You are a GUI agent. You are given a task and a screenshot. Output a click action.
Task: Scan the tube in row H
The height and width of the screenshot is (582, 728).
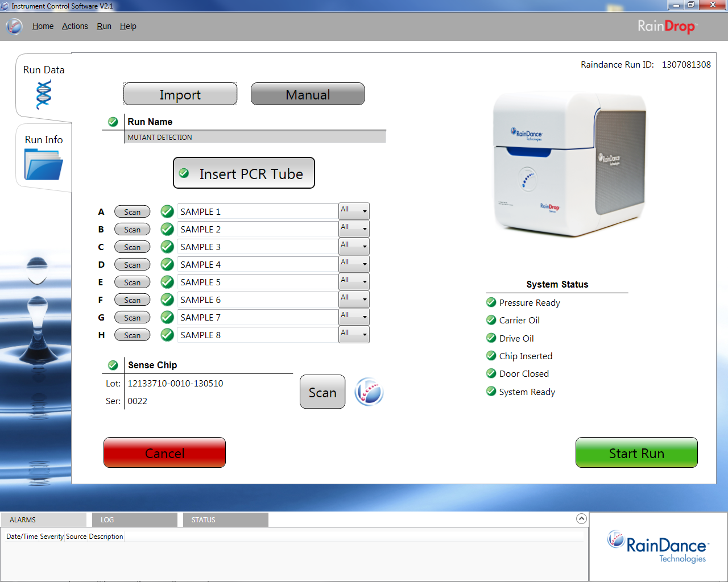(133, 335)
